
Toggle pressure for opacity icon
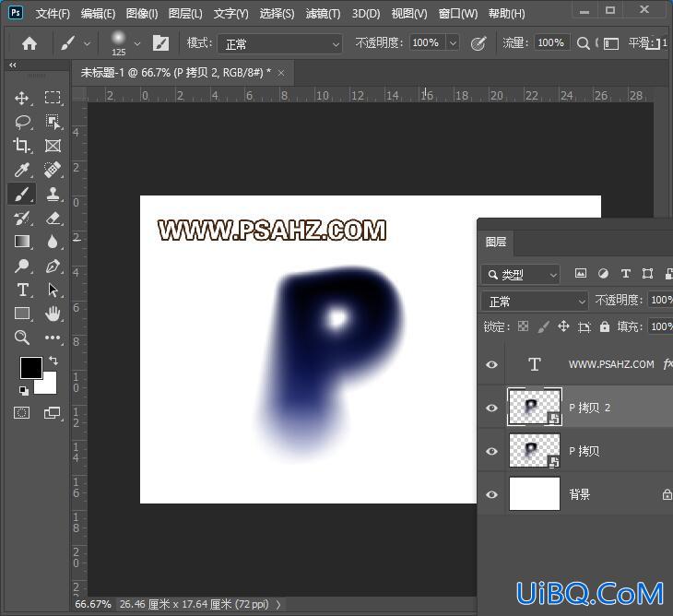coord(478,43)
